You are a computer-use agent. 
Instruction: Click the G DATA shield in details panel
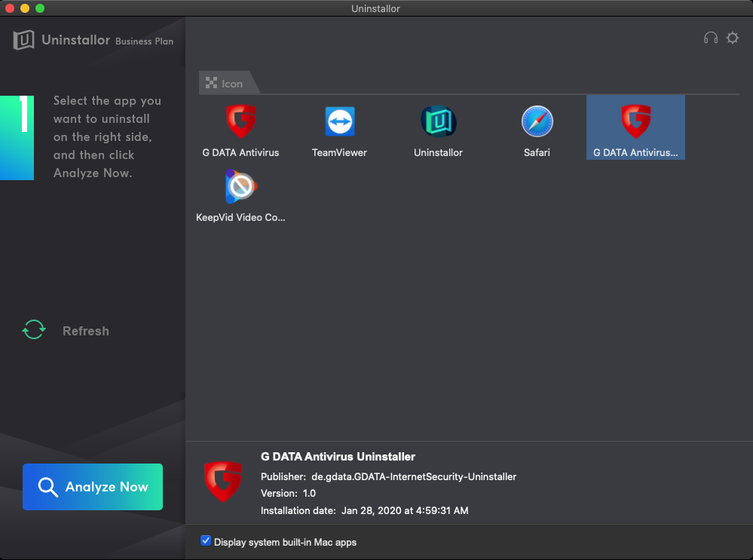point(223,482)
